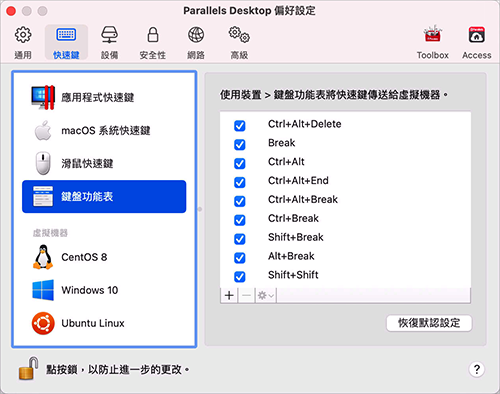Click the lock icon to prevent changes
500x394 pixels.
point(28,368)
